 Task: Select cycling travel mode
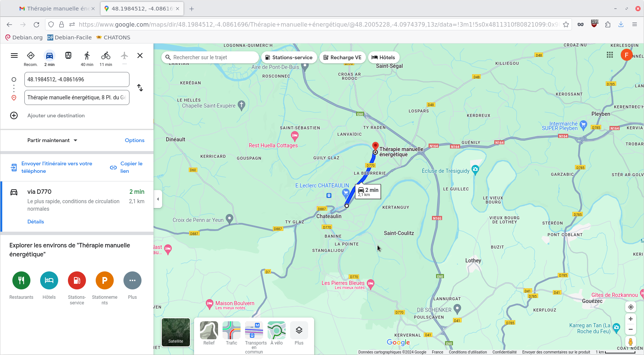pyautogui.click(x=106, y=55)
